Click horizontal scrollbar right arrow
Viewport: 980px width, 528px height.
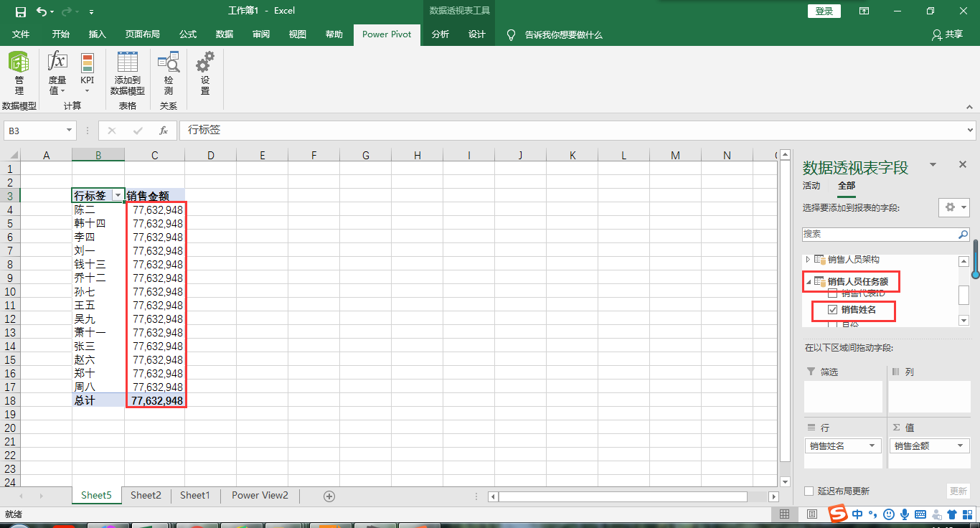tap(773, 496)
